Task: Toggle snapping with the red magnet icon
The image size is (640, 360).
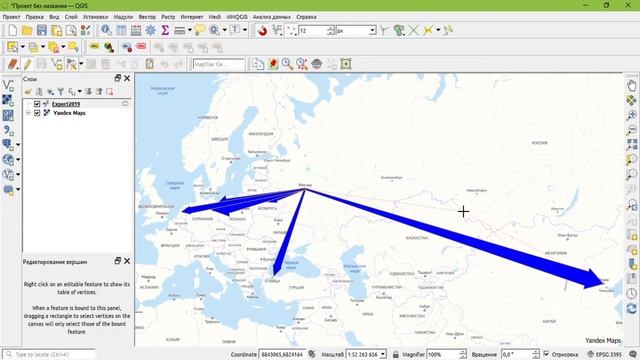Action: pos(262,31)
